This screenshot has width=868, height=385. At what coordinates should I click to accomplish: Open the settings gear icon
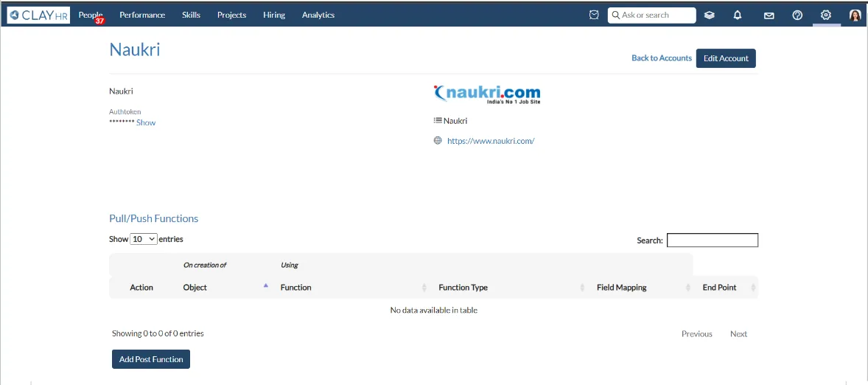point(826,15)
